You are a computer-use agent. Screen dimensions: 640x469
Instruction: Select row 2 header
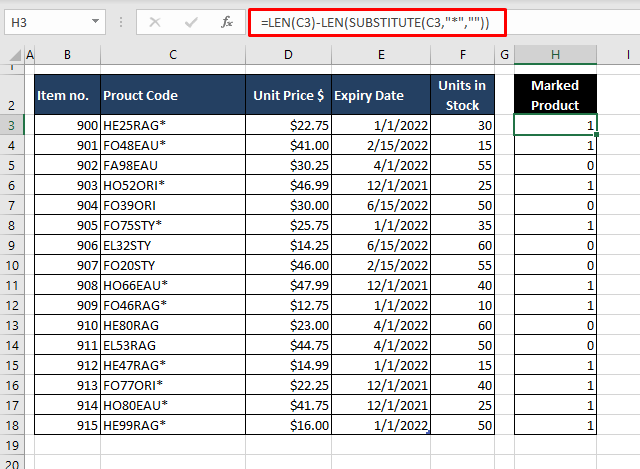coord(12,94)
